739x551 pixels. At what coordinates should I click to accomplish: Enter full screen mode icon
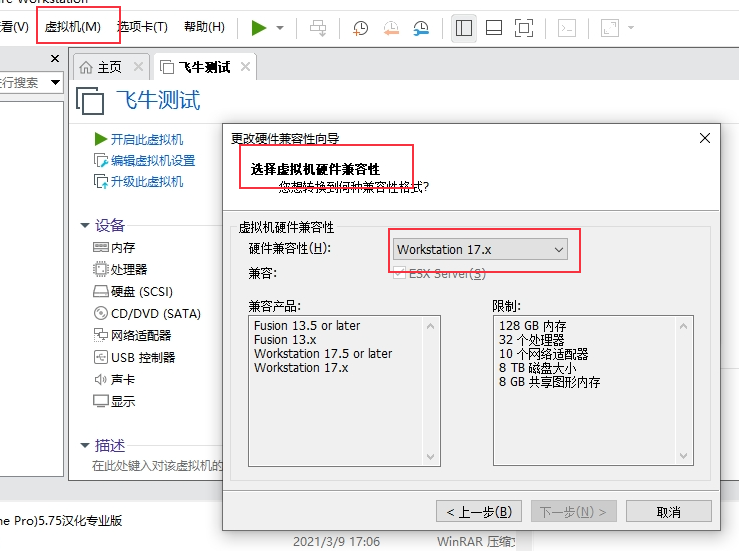[x=524, y=28]
